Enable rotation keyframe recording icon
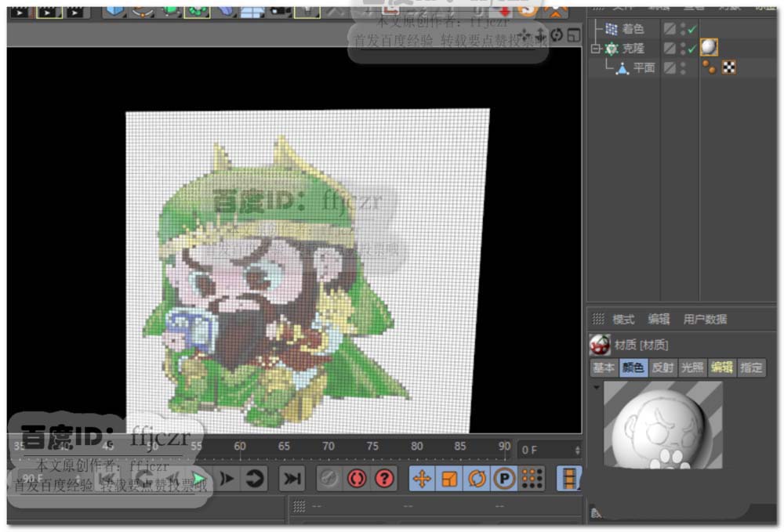Image resolution: width=784 pixels, height=532 pixels. 476,478
